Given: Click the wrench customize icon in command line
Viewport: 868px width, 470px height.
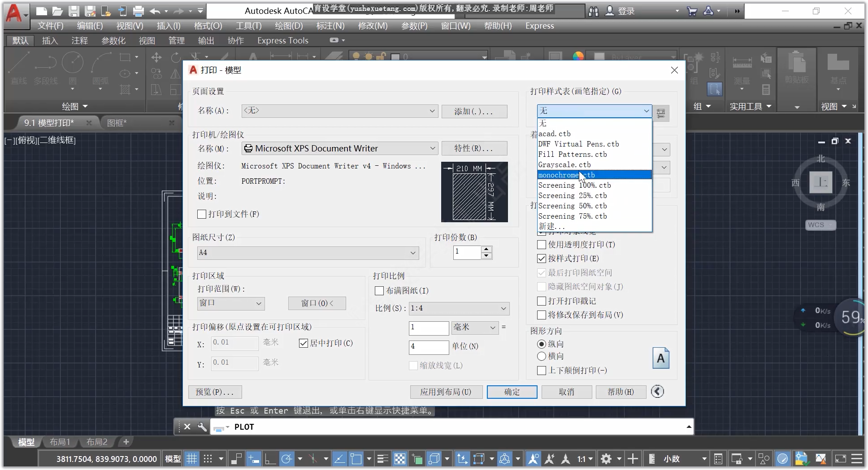Looking at the screenshot, I should (202, 427).
